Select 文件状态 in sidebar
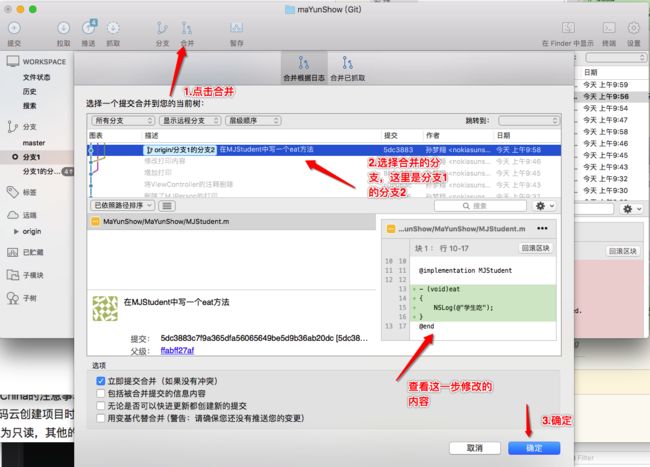Image resolution: width=650 pixels, height=467 pixels. click(x=36, y=77)
